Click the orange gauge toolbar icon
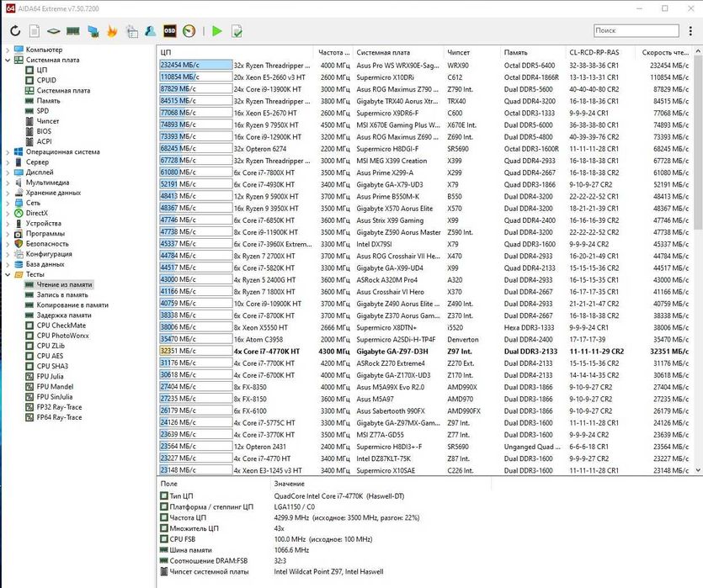Screen dimensions: 703x588 point(189,31)
